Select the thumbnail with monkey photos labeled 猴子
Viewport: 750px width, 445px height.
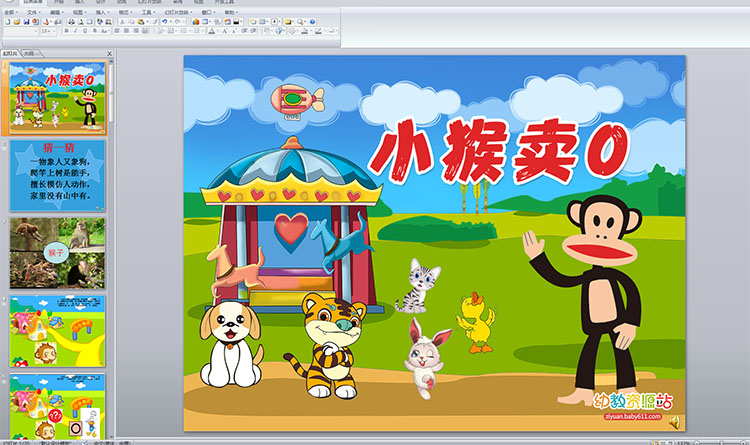pos(57,253)
